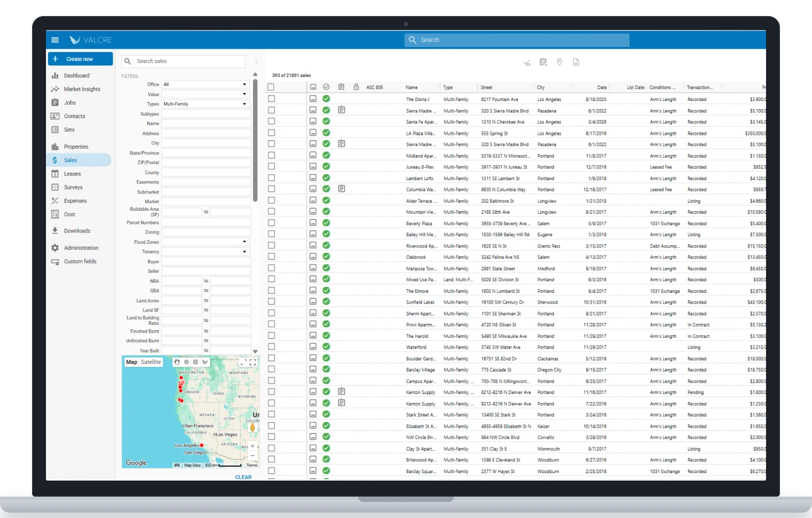Click the Create new button
The height and width of the screenshot is (518, 812).
[80, 59]
